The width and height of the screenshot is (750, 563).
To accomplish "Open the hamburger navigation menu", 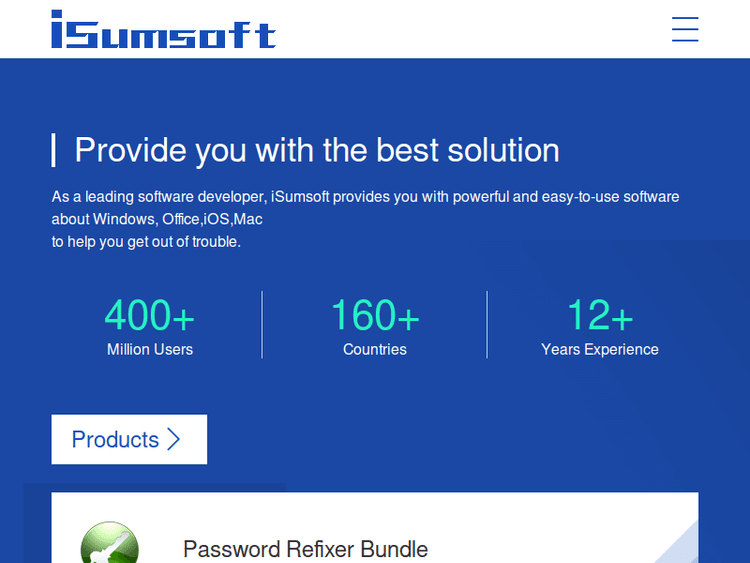I will [x=685, y=29].
